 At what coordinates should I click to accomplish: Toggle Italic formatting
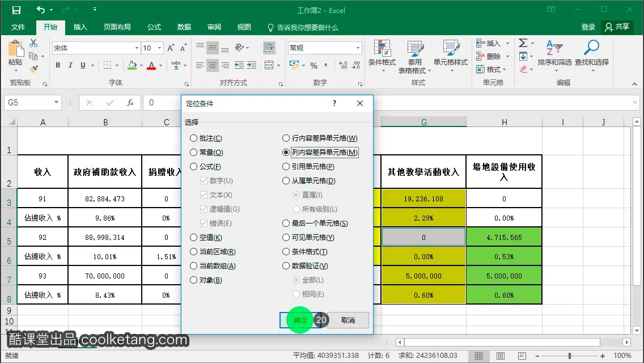click(70, 65)
